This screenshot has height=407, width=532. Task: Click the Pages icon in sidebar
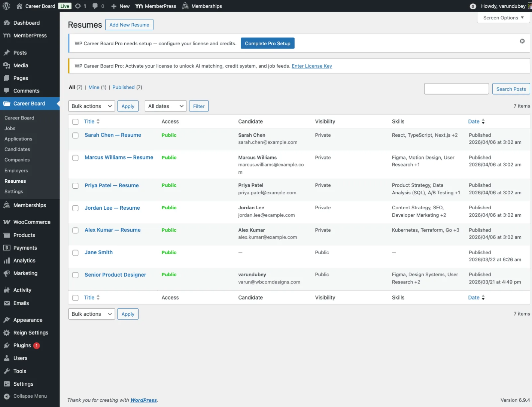[7, 78]
